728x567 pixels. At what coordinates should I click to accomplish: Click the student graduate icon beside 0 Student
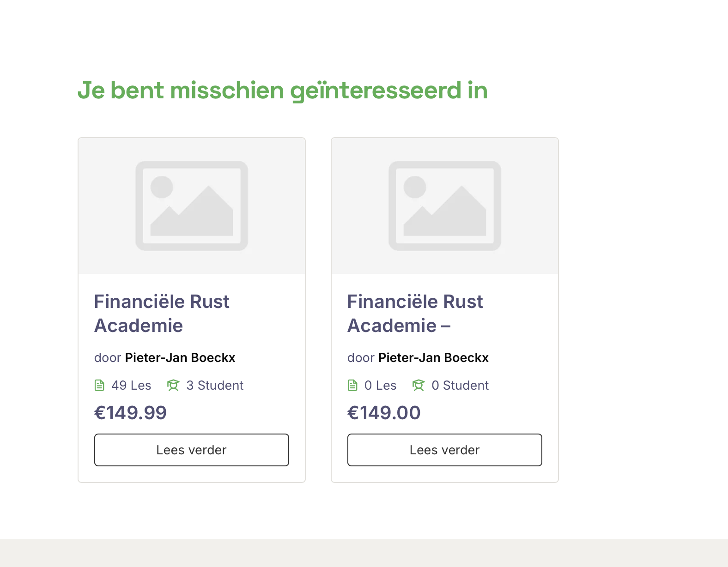pos(419,385)
